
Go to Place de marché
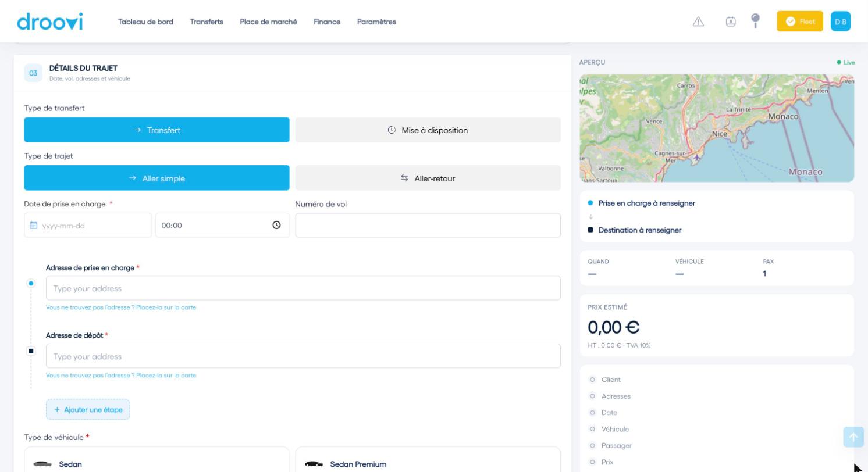(268, 22)
